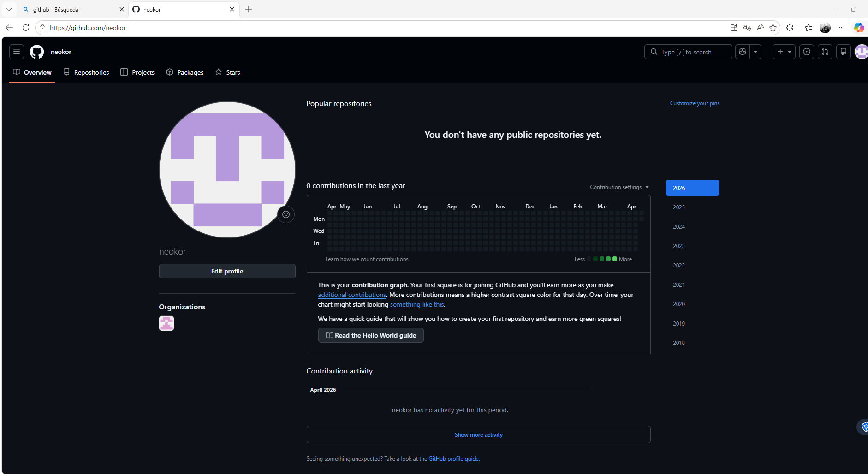Close the 'github - Búsqueda' tab
Image resolution: width=868 pixels, height=474 pixels.
coord(122,9)
